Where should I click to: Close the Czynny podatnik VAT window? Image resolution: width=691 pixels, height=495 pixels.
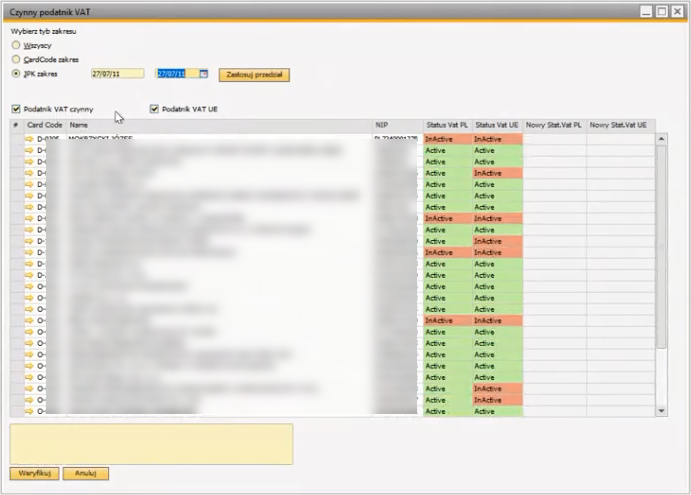[677, 12]
